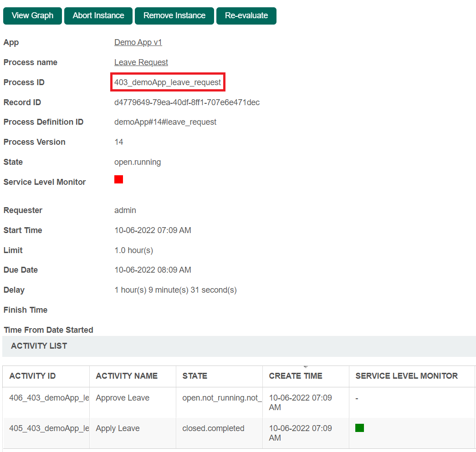Sort by the Activity Name column header
Screen dimensions: 476x452
pyautogui.click(x=127, y=376)
